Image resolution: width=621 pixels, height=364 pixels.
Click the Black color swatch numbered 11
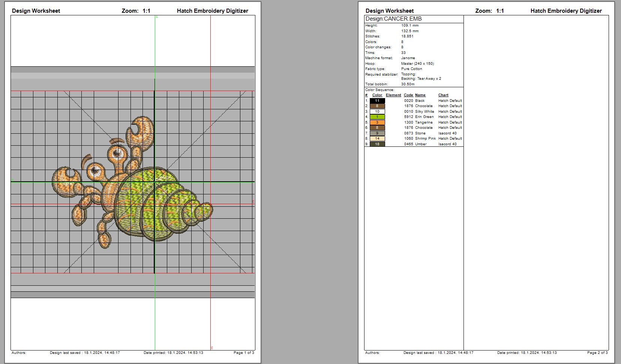point(377,101)
